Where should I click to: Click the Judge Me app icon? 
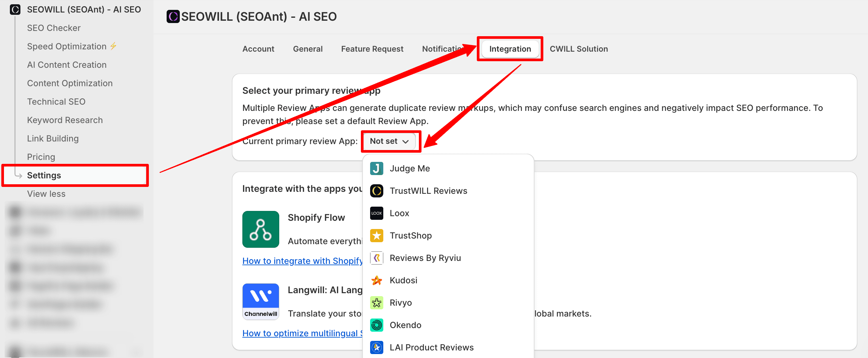376,168
